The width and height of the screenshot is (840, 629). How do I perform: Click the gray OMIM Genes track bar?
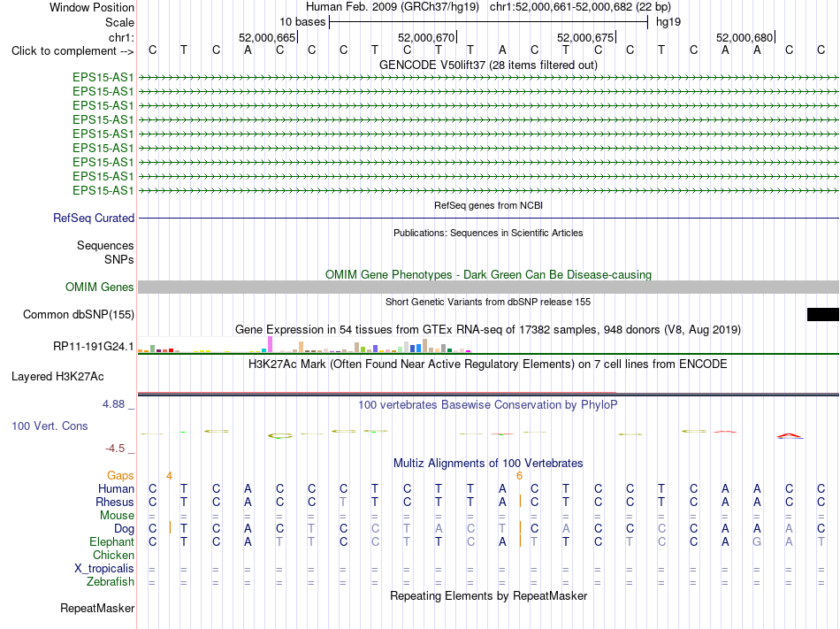(488, 288)
